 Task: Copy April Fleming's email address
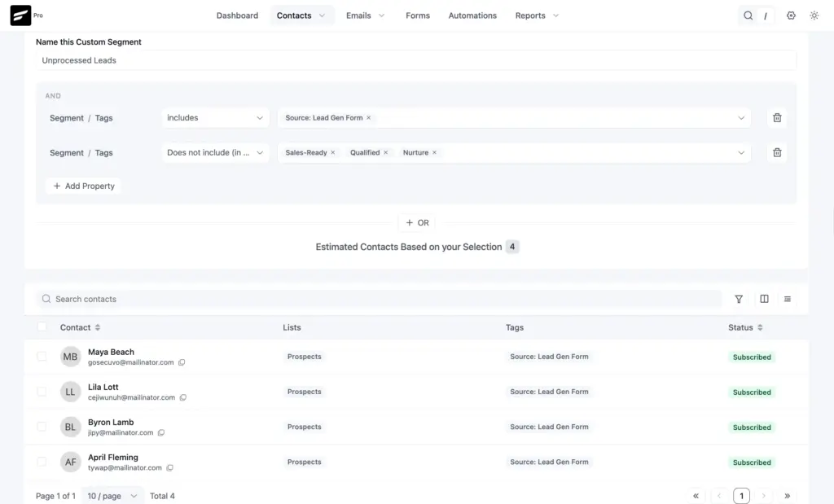point(169,468)
